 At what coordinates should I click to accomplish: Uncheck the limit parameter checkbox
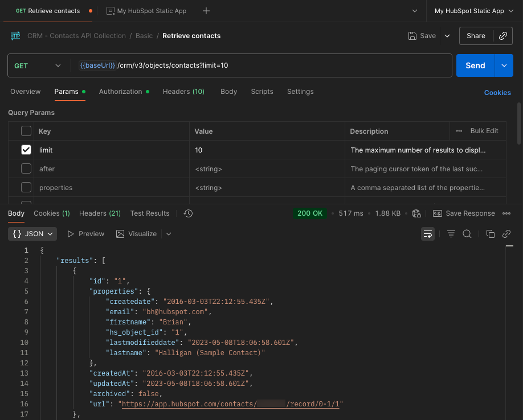(26, 150)
